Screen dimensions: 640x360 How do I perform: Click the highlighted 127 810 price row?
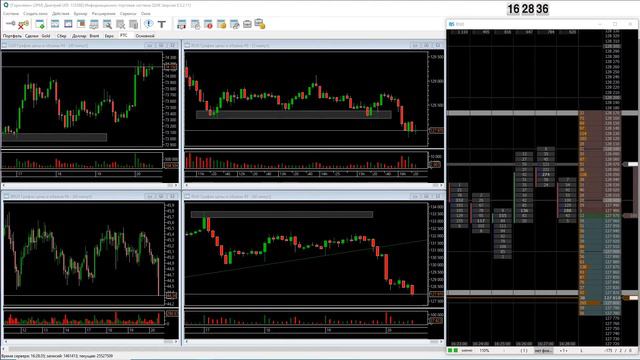(612, 298)
